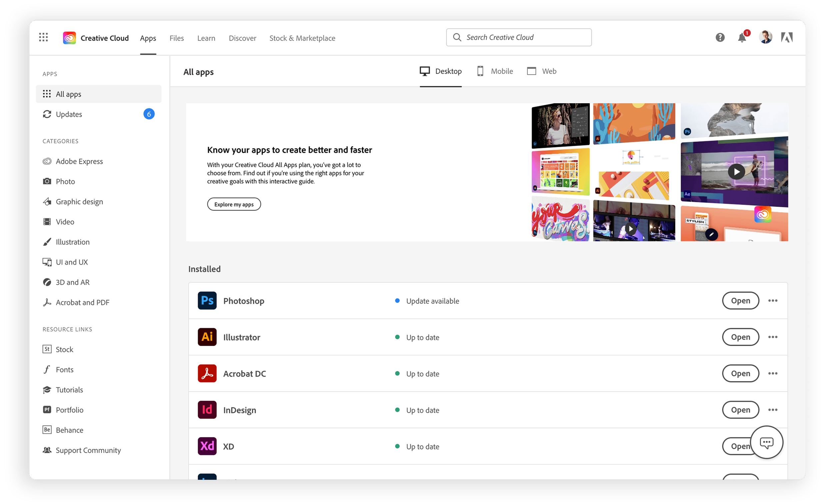
Task: Click the InDesign app icon
Action: tap(207, 410)
